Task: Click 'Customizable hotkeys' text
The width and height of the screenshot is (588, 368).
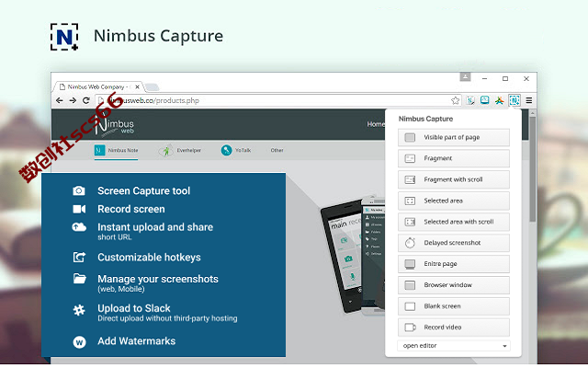Action: tap(149, 258)
